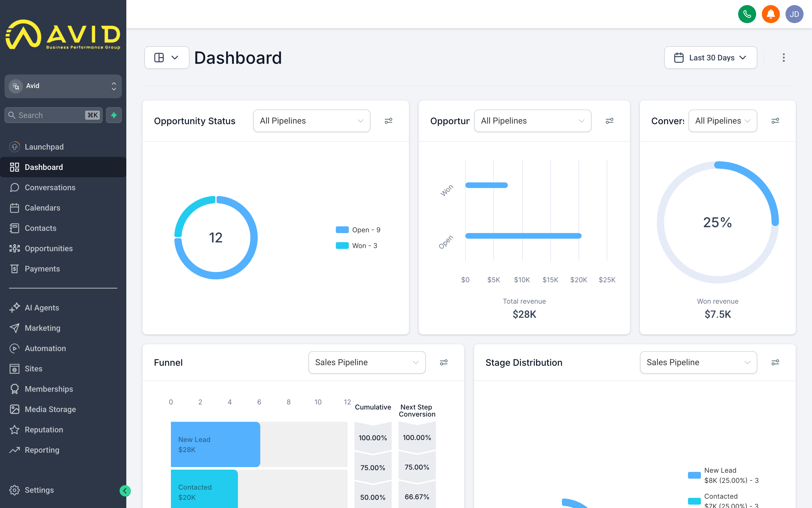The width and height of the screenshot is (812, 508).
Task: Click the Payments receipt icon
Action: [14, 269]
